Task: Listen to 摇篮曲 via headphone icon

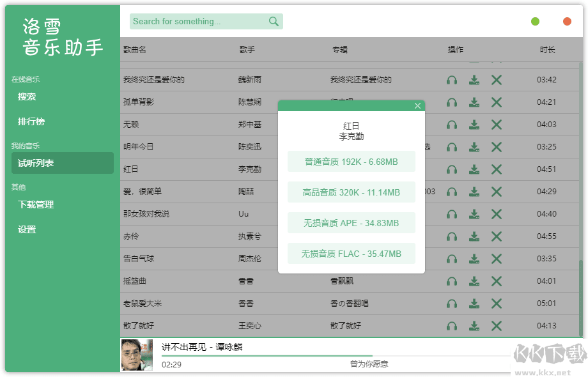Action: (x=452, y=281)
